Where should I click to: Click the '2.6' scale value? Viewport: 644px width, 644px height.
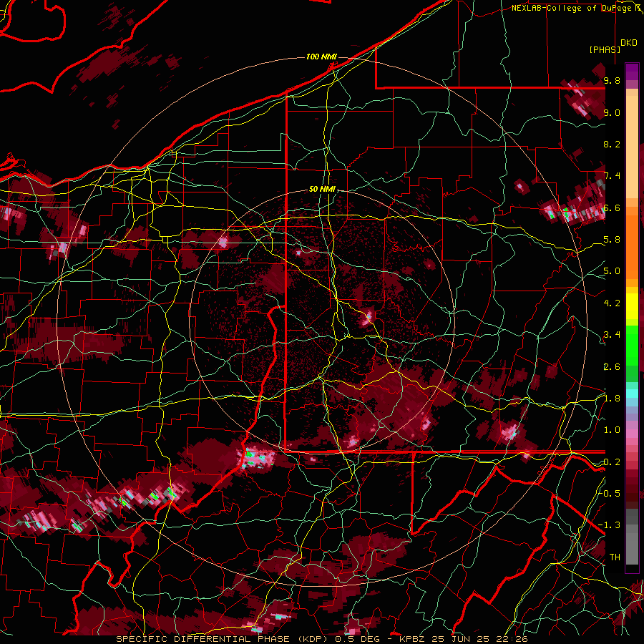612,367
